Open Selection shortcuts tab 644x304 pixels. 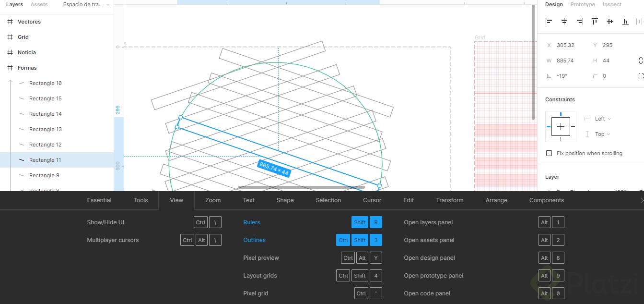click(x=328, y=200)
